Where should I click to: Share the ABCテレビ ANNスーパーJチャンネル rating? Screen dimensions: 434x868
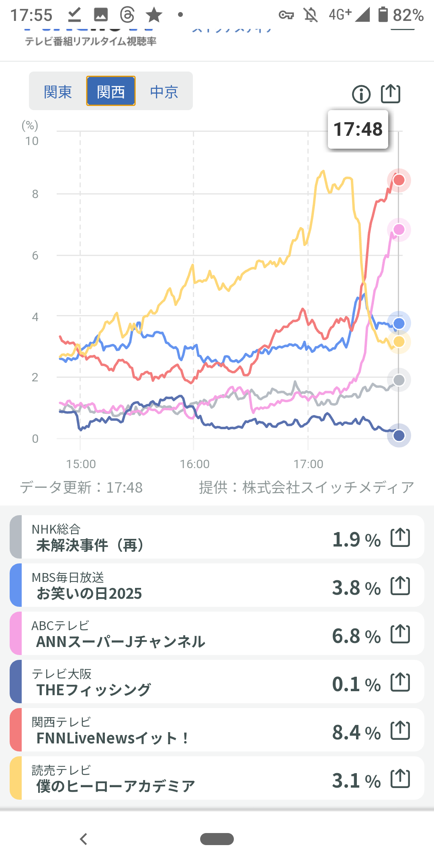(400, 634)
